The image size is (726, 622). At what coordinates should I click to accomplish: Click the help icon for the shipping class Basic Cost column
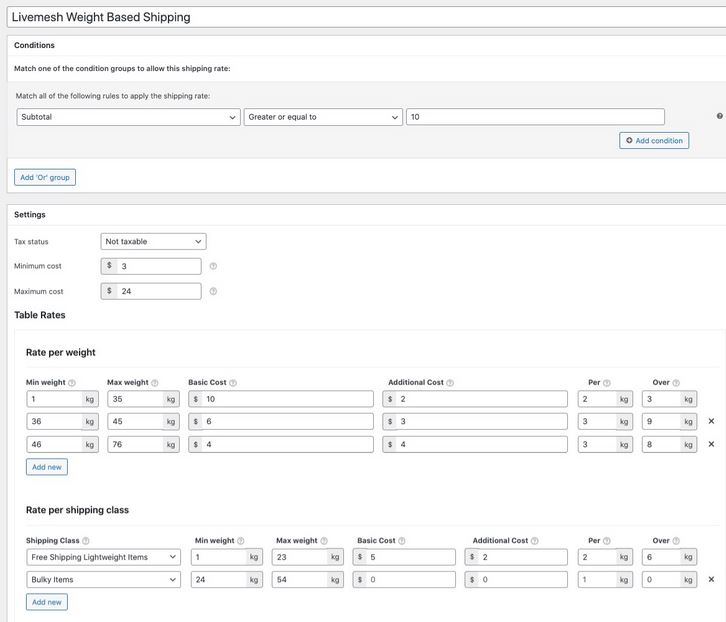(x=402, y=540)
